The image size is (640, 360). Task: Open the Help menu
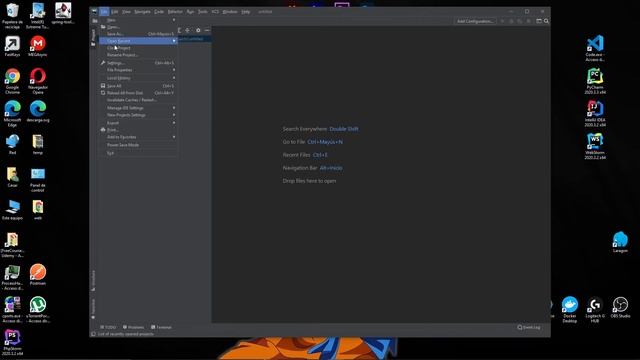pos(245,12)
